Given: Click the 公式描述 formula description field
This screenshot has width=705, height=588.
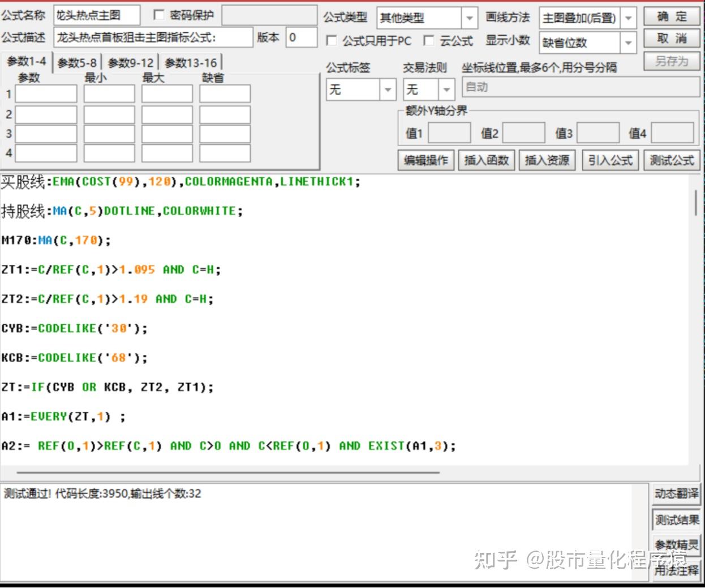Looking at the screenshot, I should [x=153, y=37].
